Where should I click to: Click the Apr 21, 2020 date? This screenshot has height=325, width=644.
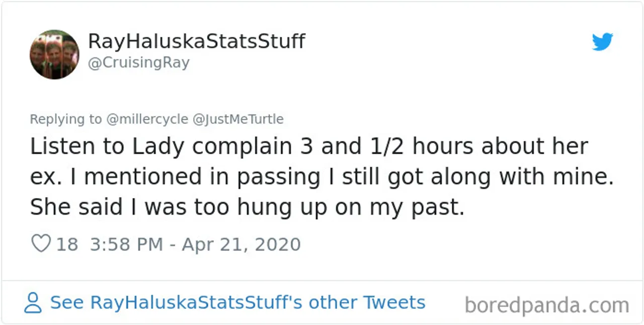[x=241, y=244]
